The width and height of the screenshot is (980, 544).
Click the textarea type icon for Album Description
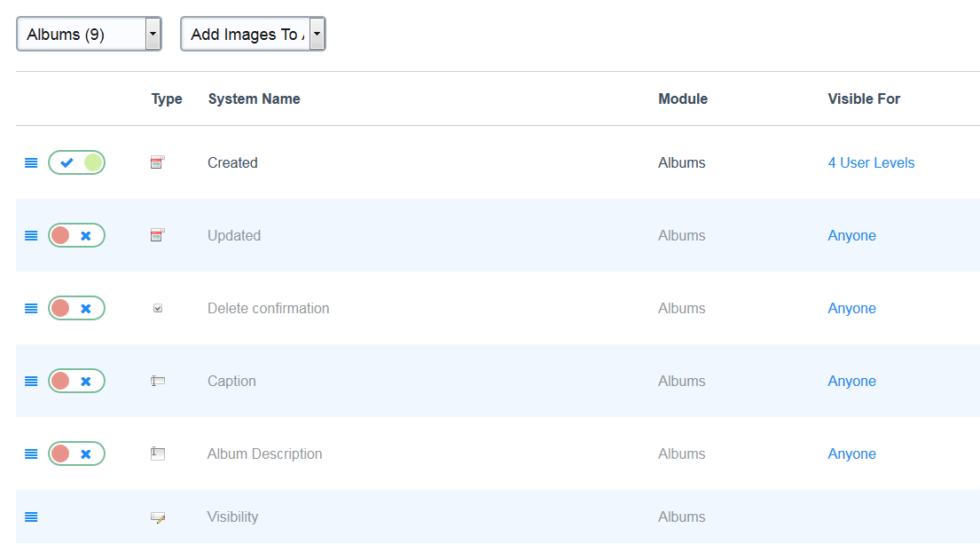click(158, 453)
